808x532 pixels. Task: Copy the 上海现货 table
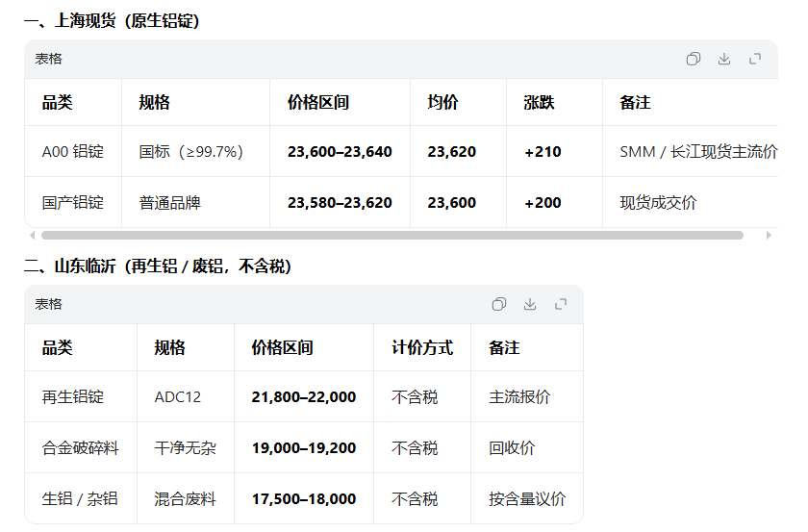pyautogui.click(x=693, y=59)
